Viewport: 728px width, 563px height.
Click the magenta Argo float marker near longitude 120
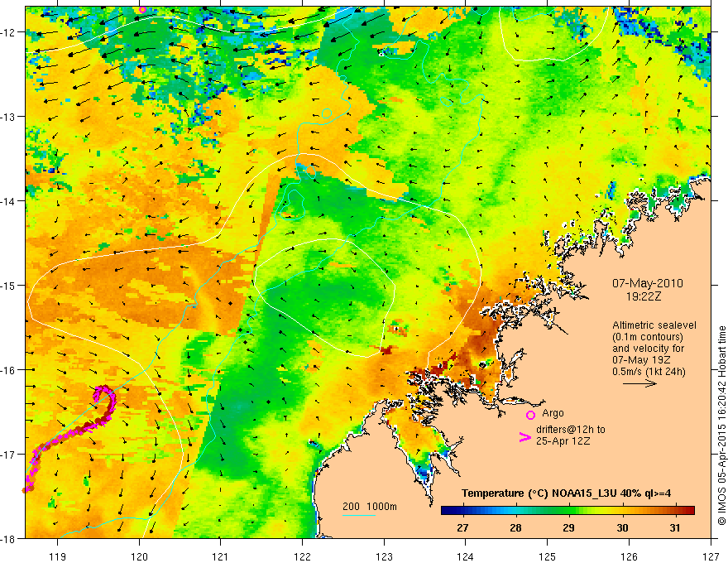click(x=142, y=9)
